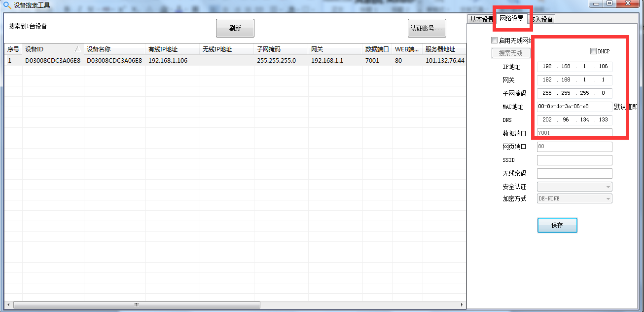
Task: Click the horizontal scrollbar left arrow
Action: tap(8, 305)
